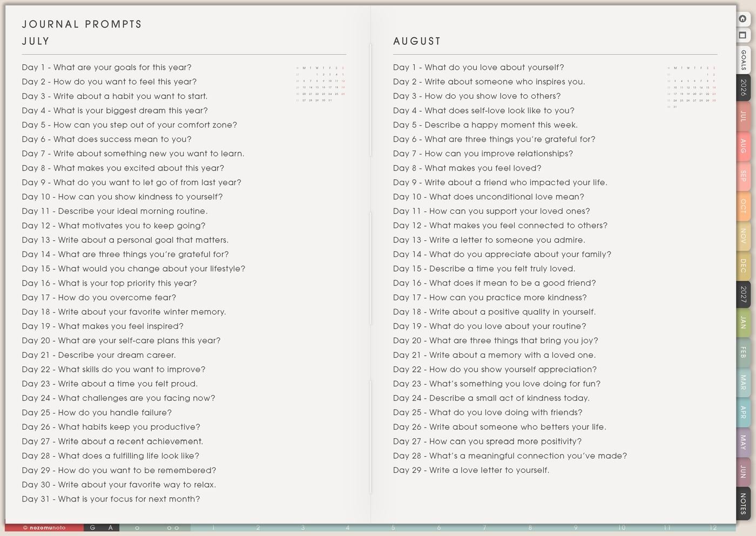Select bottom bar tab numbered 4
The image size is (756, 536).
tap(348, 528)
